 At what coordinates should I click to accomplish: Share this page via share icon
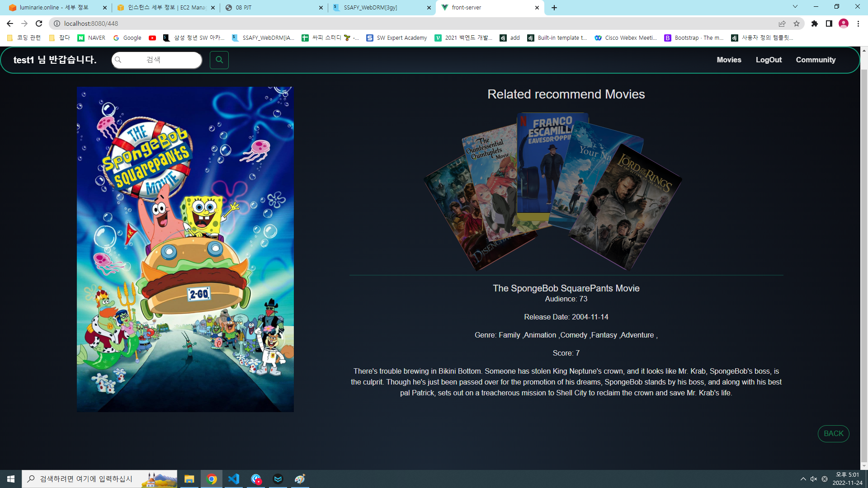click(782, 23)
